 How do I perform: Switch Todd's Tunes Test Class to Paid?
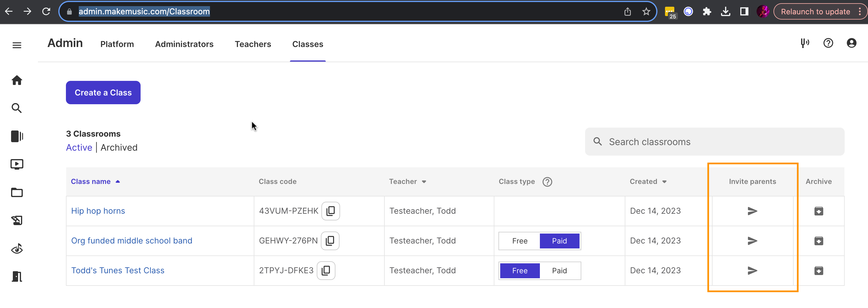pos(559,271)
